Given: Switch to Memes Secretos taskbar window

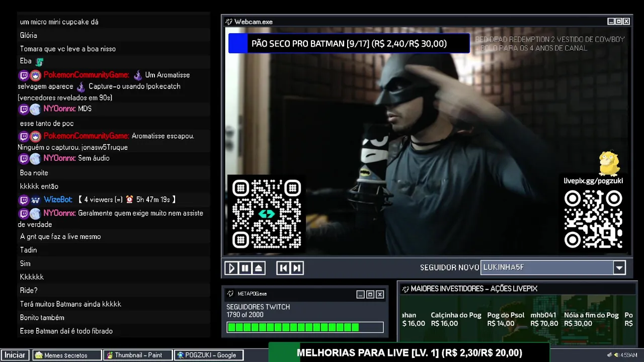Looking at the screenshot, I should click(x=67, y=355).
